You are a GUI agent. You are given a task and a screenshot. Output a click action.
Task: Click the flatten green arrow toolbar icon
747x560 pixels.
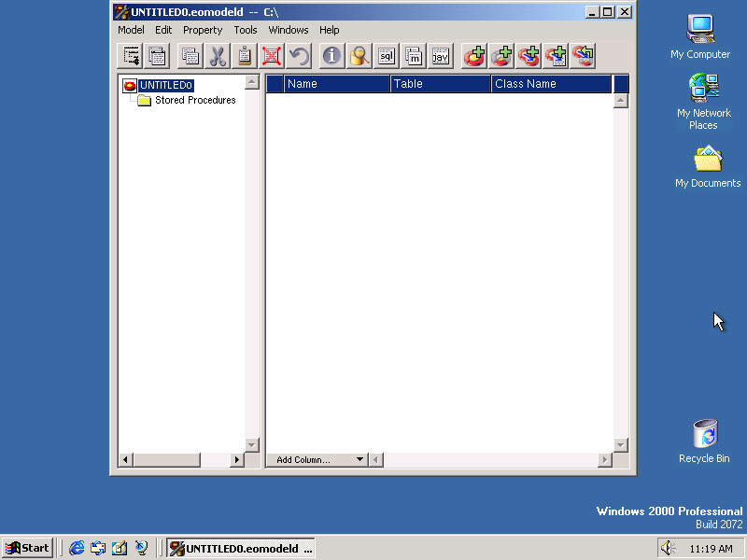click(583, 56)
